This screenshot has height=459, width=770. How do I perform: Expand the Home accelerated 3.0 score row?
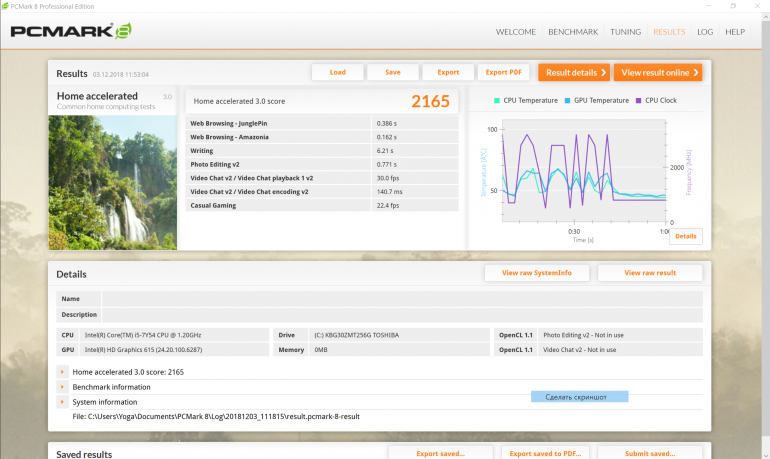point(63,372)
